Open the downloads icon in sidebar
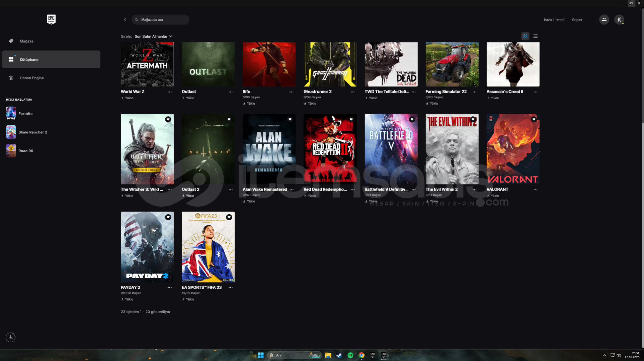This screenshot has height=361, width=644. (x=11, y=337)
